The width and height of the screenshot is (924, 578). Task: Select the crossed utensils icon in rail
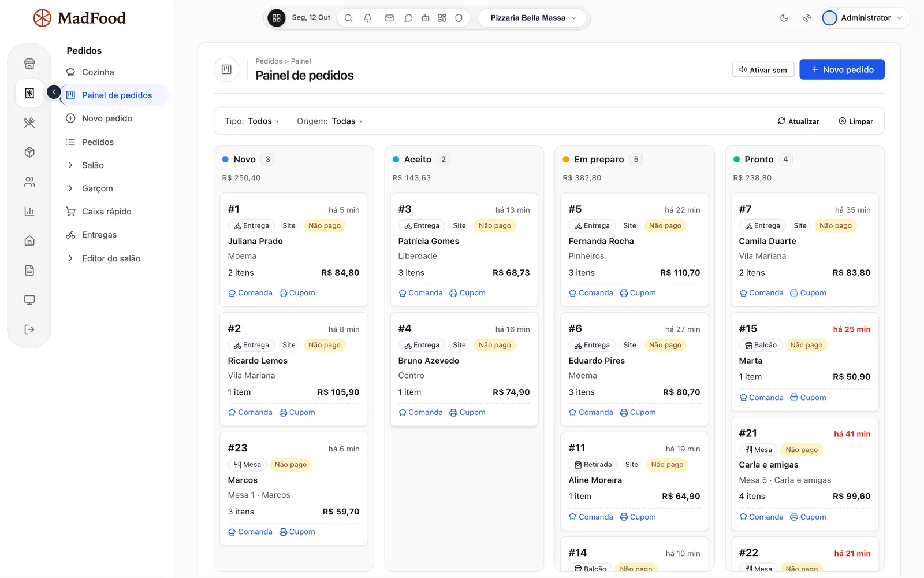click(x=29, y=123)
